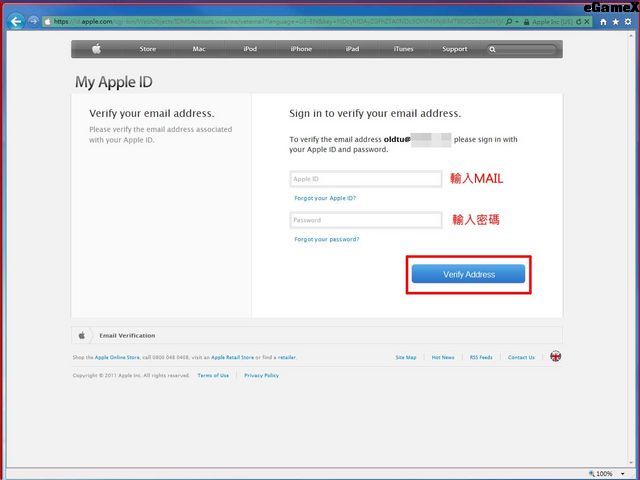The width and height of the screenshot is (640, 480).
Task: Expand the address bar search dropdown arrow
Action: [x=517, y=22]
